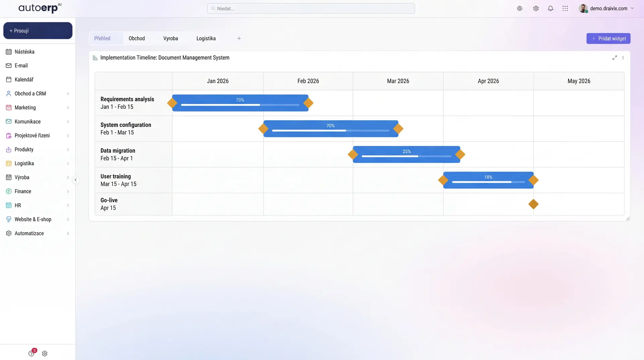Viewport: 644px width, 360px height.
Task: Click the Website & E-shop globe icon
Action: [x=9, y=219]
